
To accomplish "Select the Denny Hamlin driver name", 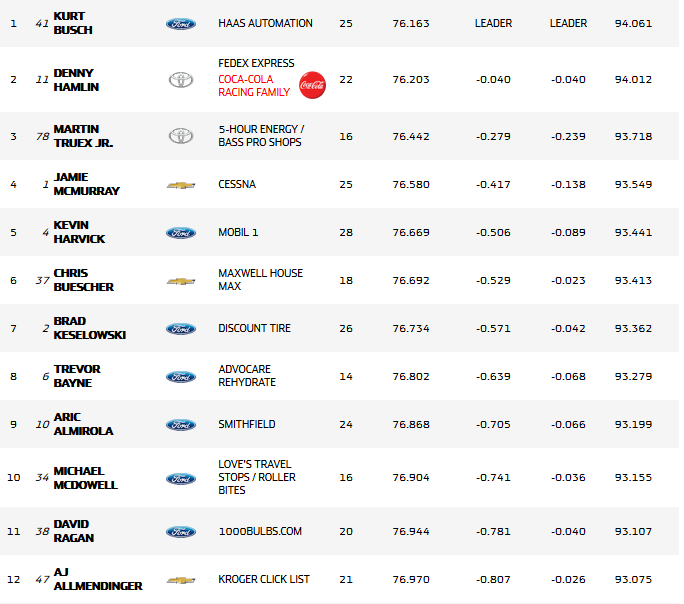I will tap(77, 79).
